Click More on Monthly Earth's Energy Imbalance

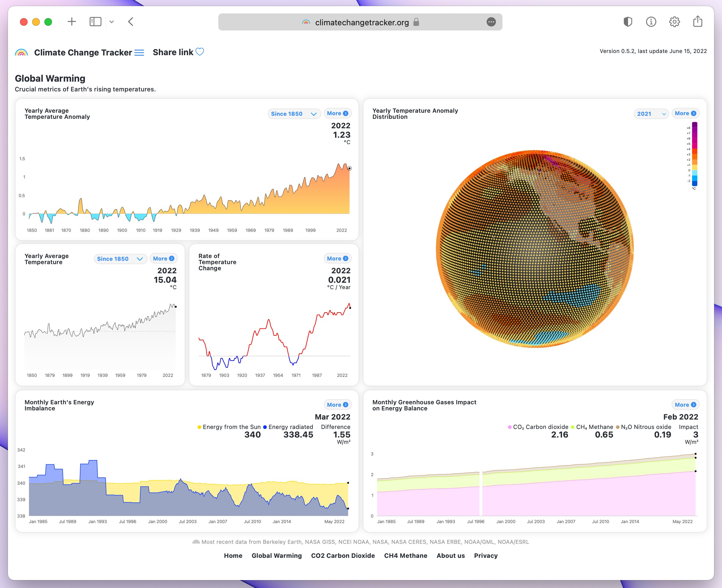click(337, 405)
